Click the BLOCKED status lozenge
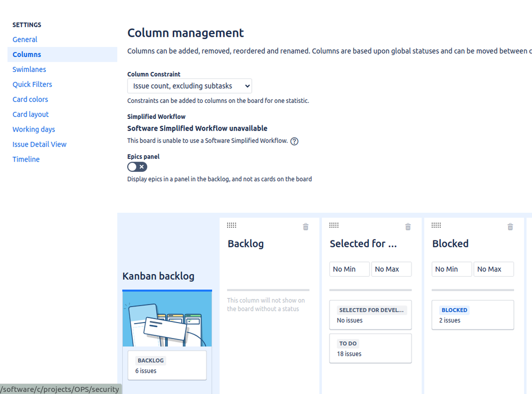Screen dimensions: 532x394 coord(454,310)
